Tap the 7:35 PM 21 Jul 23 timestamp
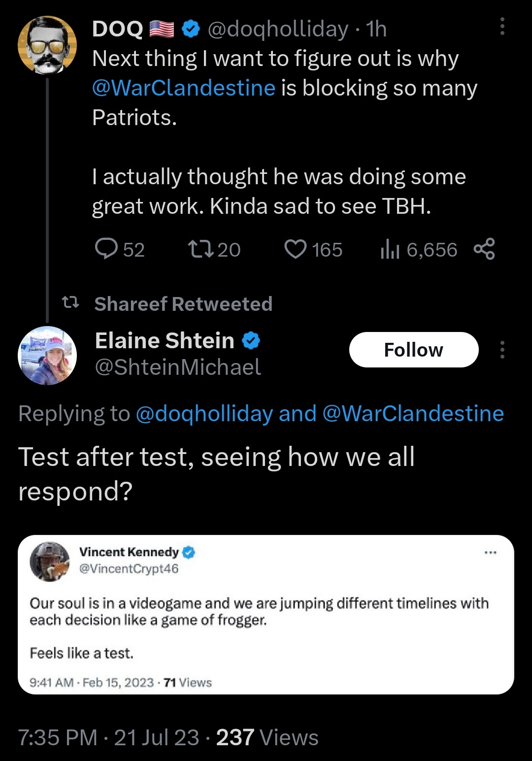Screen dimensions: 532x761 108,738
